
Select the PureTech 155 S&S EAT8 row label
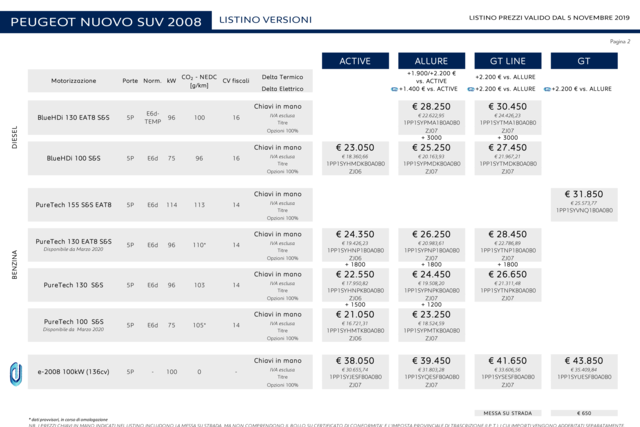[x=73, y=205]
